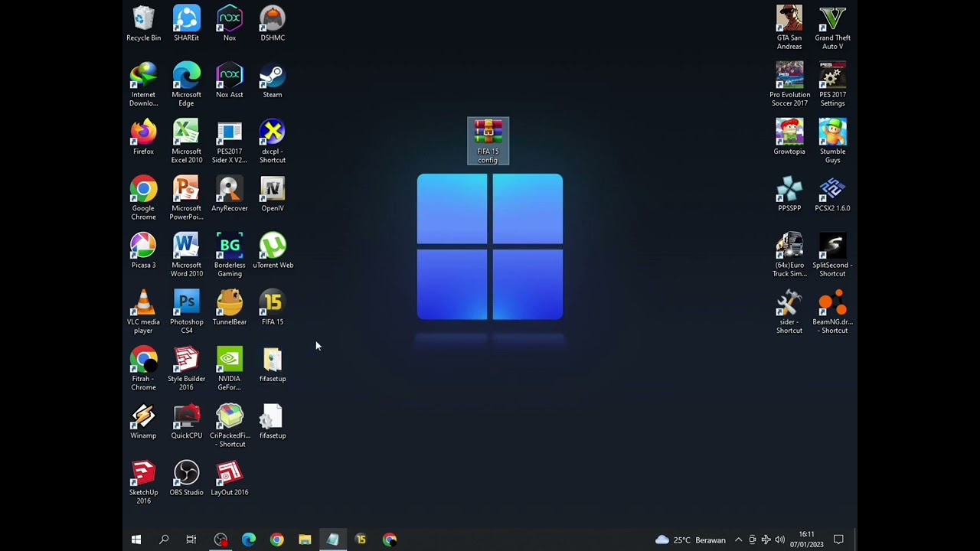Open the clock showing 16:11

point(806,540)
